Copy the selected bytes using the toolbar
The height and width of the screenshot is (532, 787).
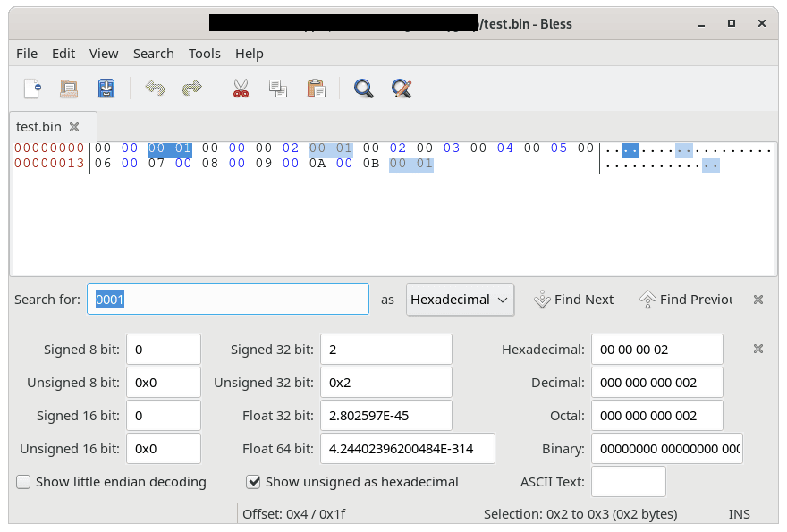tap(278, 89)
